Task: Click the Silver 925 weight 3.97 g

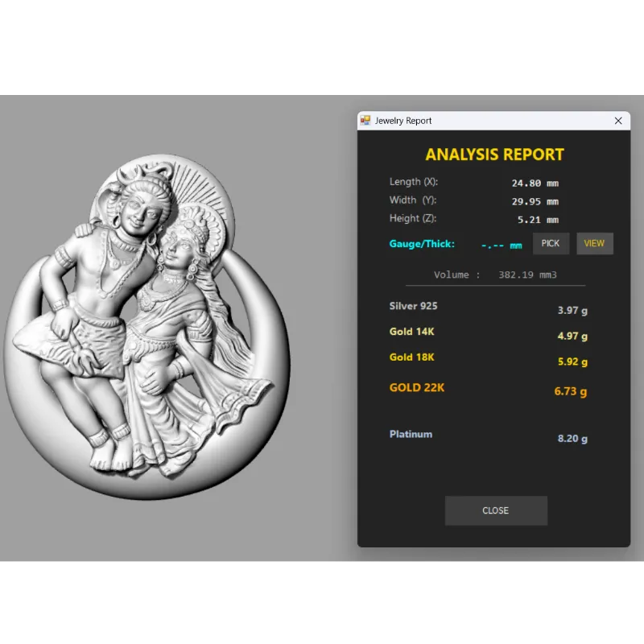Action: [572, 310]
